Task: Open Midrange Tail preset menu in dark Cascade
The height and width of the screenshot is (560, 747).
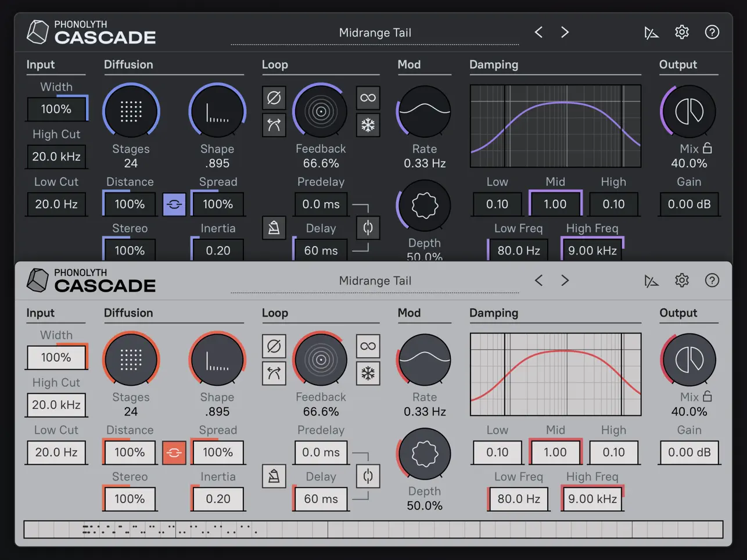Action: tap(375, 33)
